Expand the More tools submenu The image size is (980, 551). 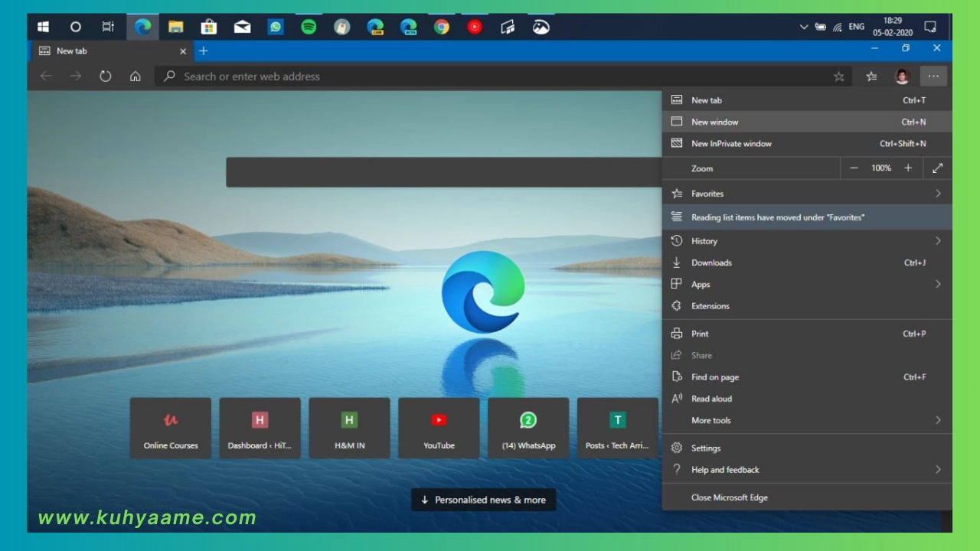pos(807,420)
